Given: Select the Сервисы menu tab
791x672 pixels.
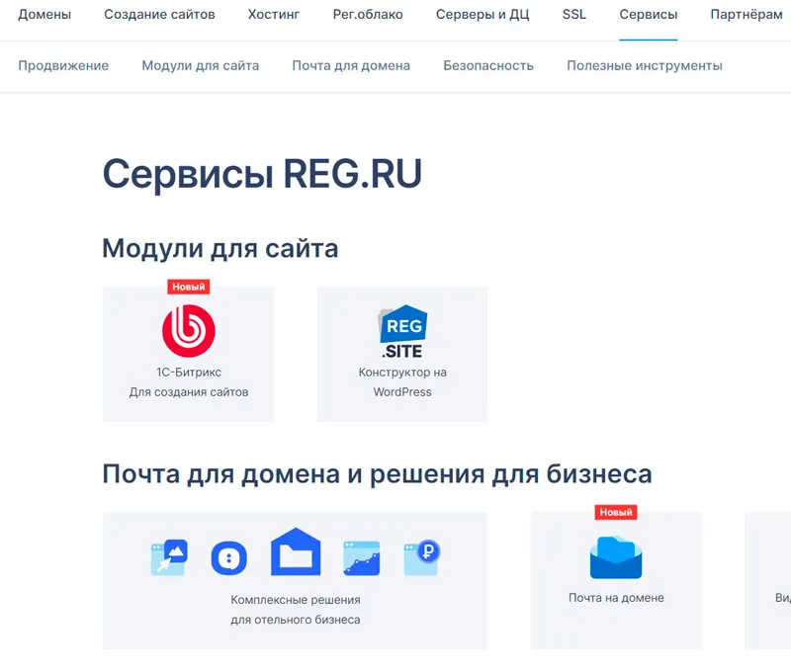Looking at the screenshot, I should click(x=649, y=14).
